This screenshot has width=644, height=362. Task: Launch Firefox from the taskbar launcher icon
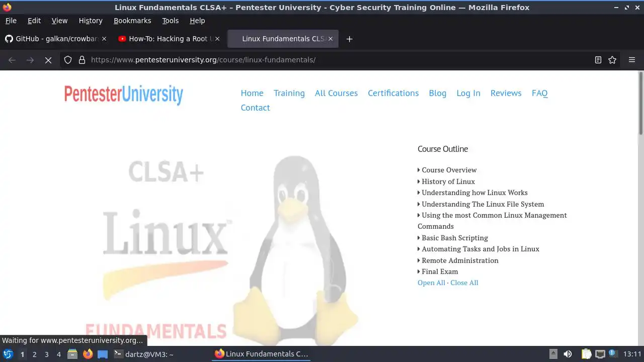pyautogui.click(x=88, y=354)
